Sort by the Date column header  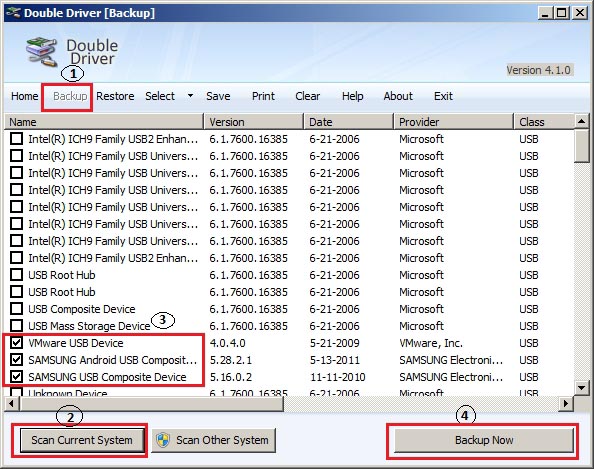(349, 122)
